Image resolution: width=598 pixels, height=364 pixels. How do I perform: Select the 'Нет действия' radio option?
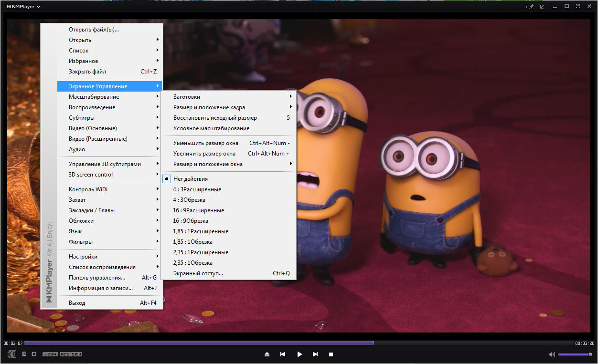(228, 179)
